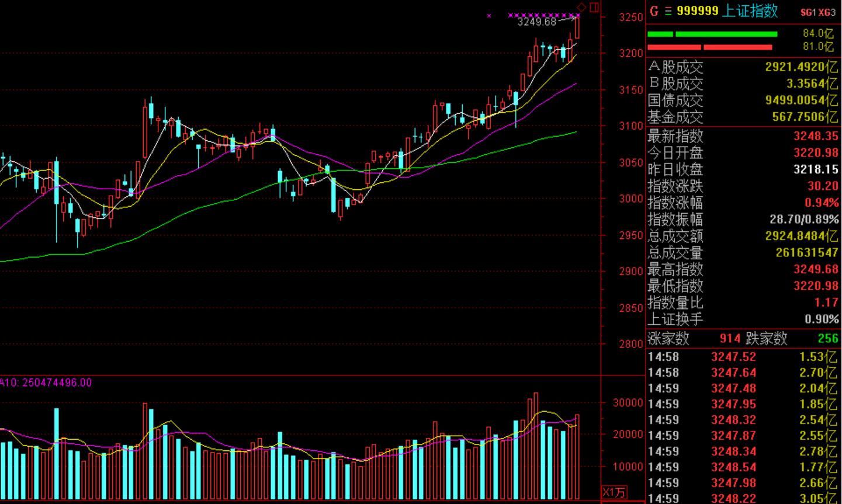This screenshot has height=504, width=842.
Task: Select tick row with price 3247.87
Action: pos(743,436)
